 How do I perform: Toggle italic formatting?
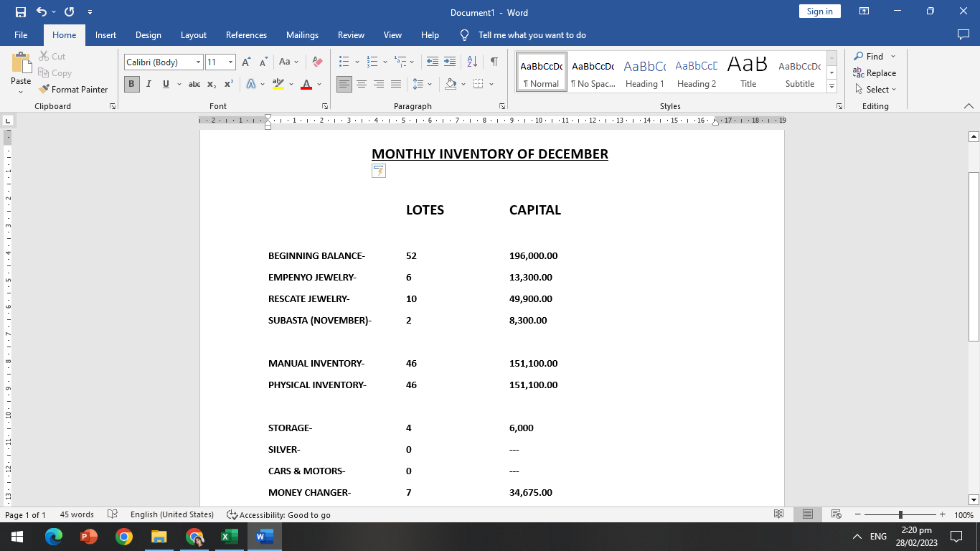click(x=149, y=84)
